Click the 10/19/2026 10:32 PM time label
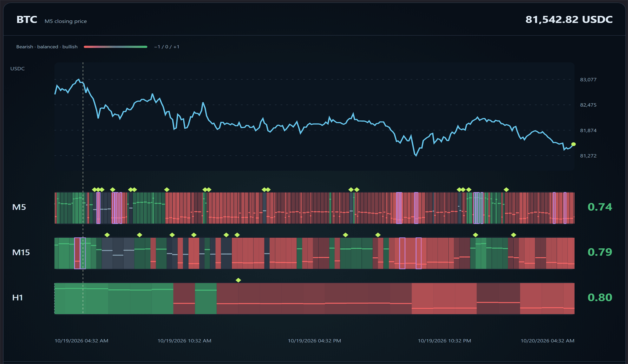Screen dimensions: 628x364 (x=444, y=341)
